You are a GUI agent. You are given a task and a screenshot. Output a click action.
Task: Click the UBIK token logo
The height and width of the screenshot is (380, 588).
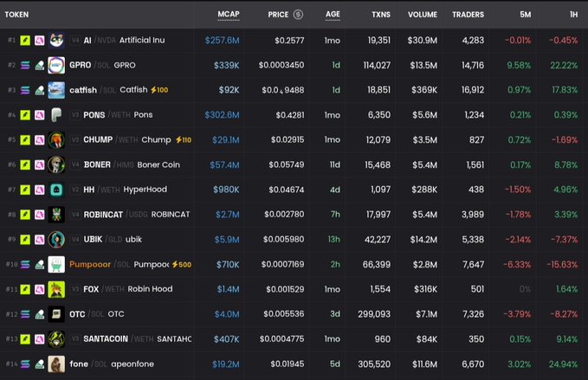(56, 240)
